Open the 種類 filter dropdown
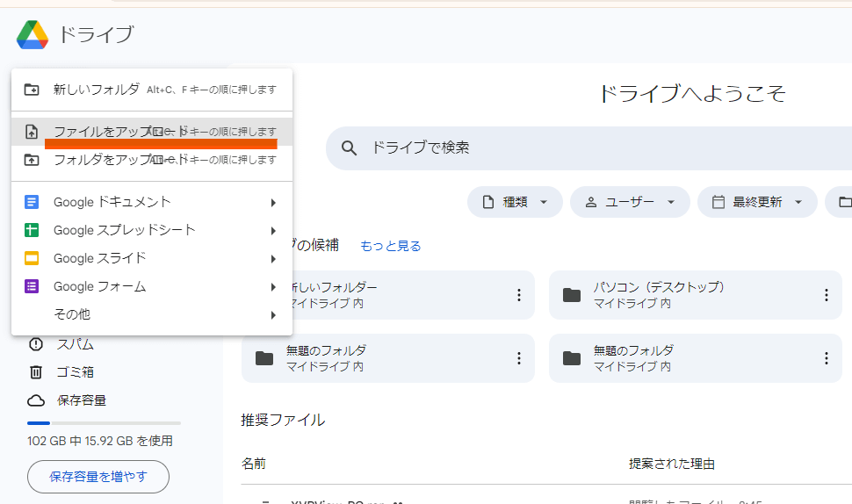The image size is (852, 504). (x=515, y=202)
